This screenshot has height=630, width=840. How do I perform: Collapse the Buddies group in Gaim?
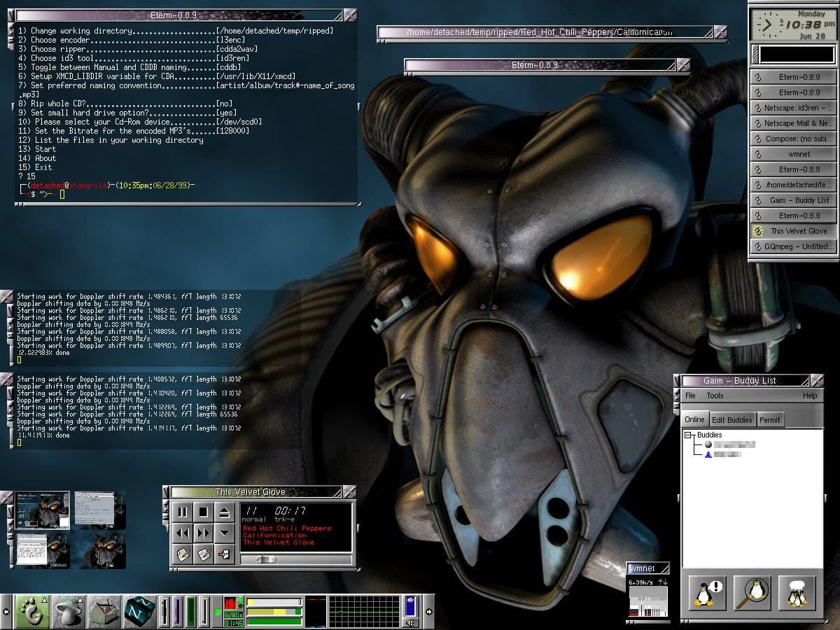coord(688,435)
